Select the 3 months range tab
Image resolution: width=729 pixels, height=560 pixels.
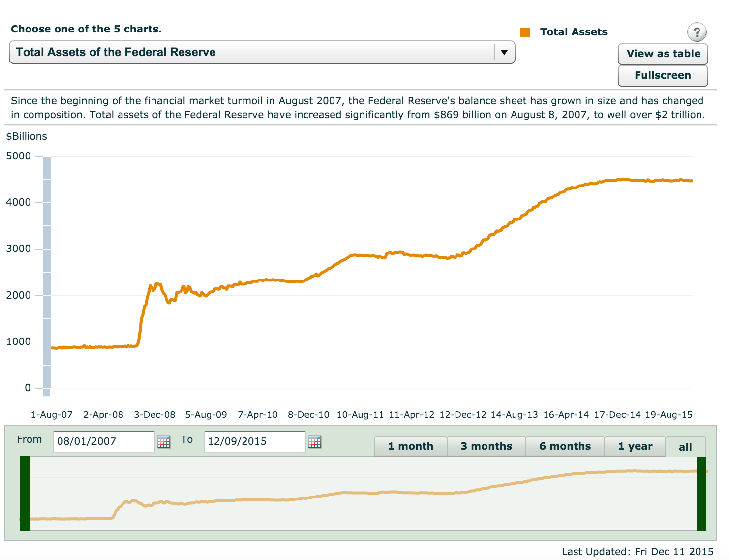(x=486, y=446)
